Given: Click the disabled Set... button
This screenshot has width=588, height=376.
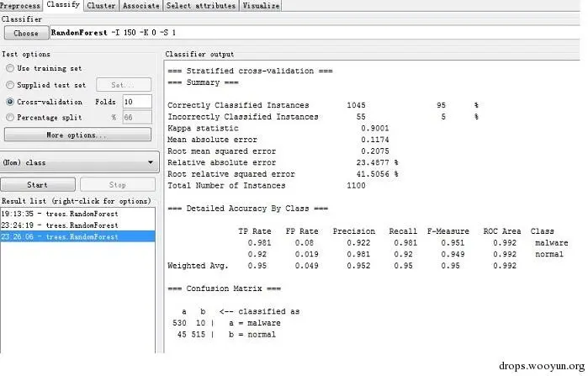Looking at the screenshot, I should click(124, 85).
